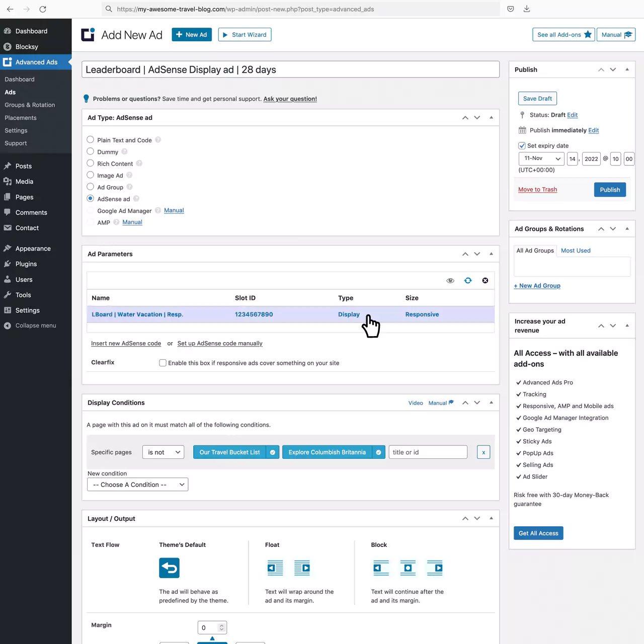Remove the Explore Columbish Britannia page tag
The height and width of the screenshot is (644, 644).
click(379, 452)
